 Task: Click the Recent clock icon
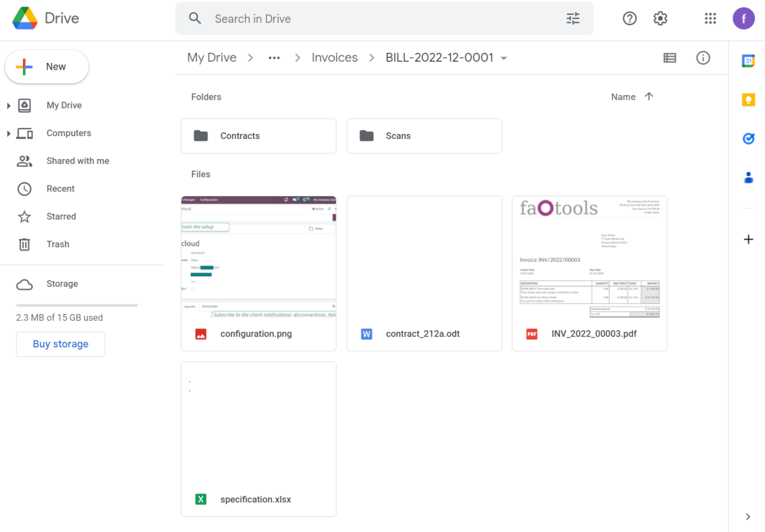(24, 189)
